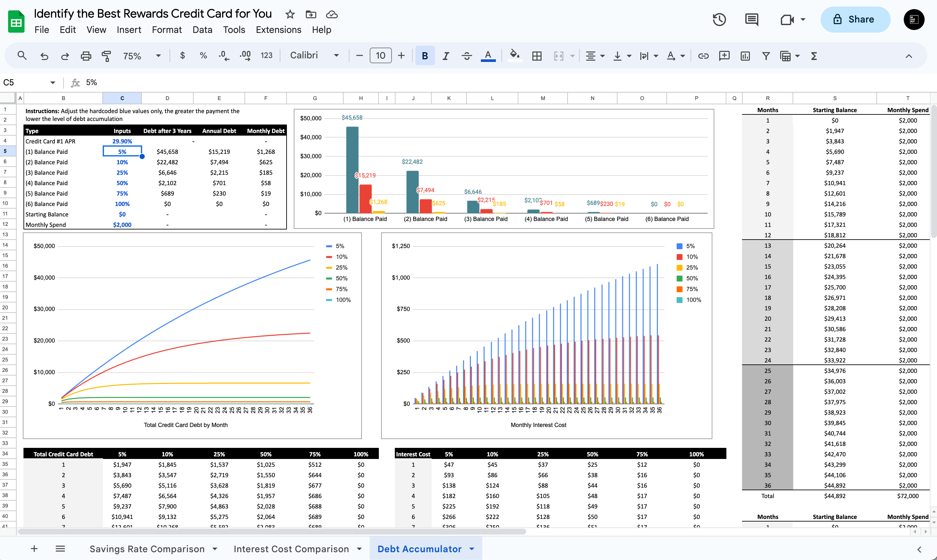Toggle strikethrough formatting button
This screenshot has width=937, height=560.
(x=467, y=56)
